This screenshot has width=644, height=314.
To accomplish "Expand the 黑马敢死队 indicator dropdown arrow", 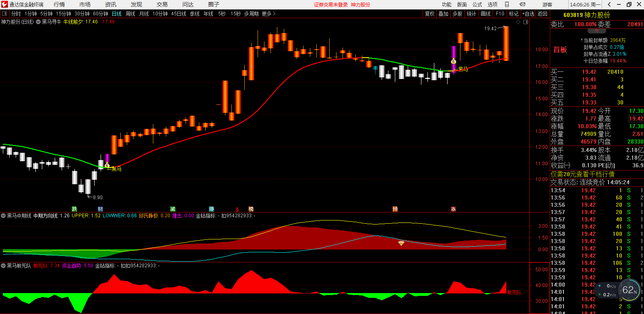I will pos(3,266).
